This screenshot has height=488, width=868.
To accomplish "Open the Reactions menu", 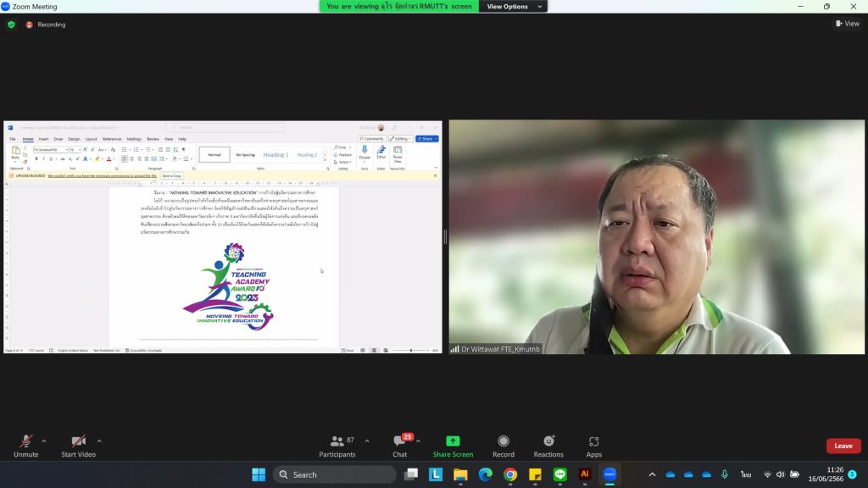I will pos(548,441).
